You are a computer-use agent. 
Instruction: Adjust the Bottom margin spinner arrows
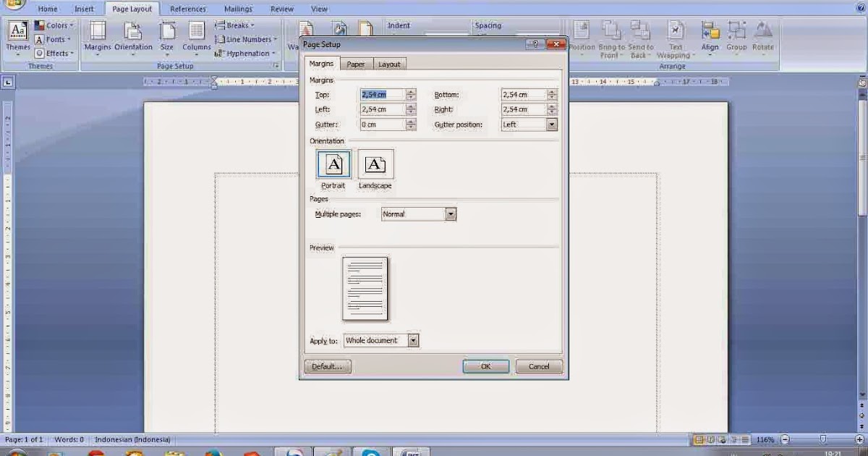click(x=552, y=95)
